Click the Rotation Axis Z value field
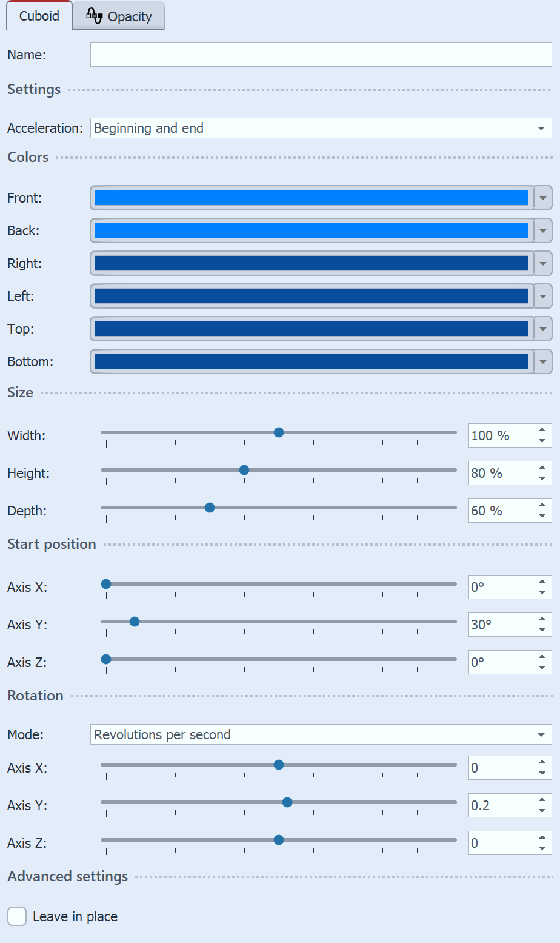This screenshot has width=560, height=943. pos(501,843)
